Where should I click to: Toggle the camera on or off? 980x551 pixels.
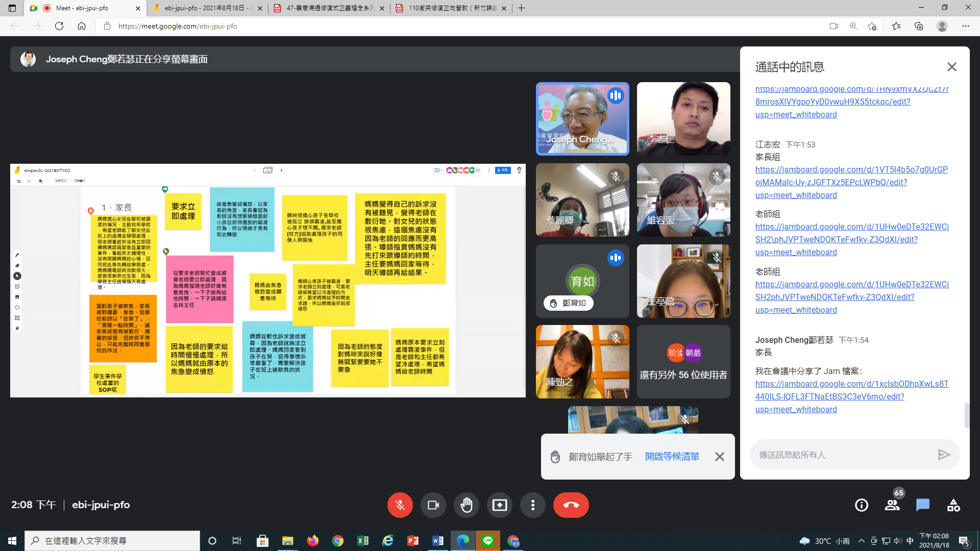(x=433, y=505)
